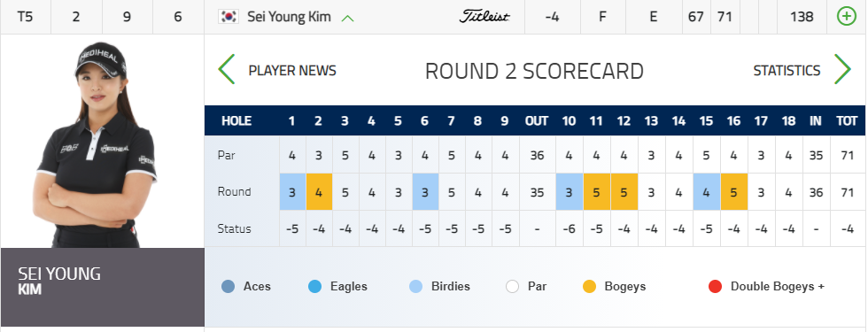The height and width of the screenshot is (332, 868).
Task: Click the Double Bogeys + red legend circle
Action: [x=716, y=287]
